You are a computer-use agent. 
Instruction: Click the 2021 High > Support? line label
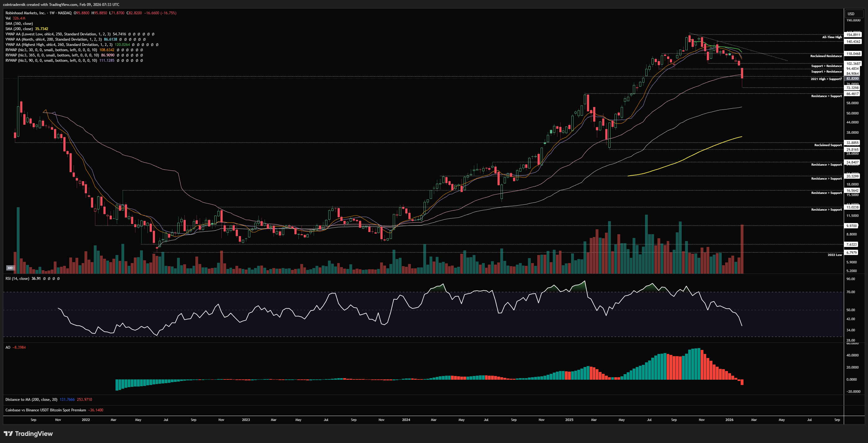(x=826, y=79)
